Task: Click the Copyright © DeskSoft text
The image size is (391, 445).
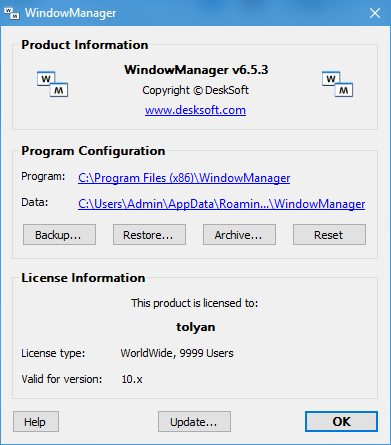Action: pyautogui.click(x=195, y=90)
